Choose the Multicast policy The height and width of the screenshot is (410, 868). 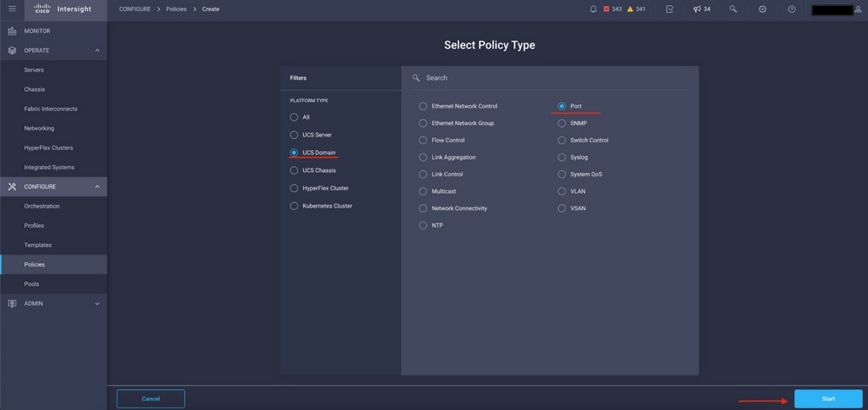click(x=423, y=191)
